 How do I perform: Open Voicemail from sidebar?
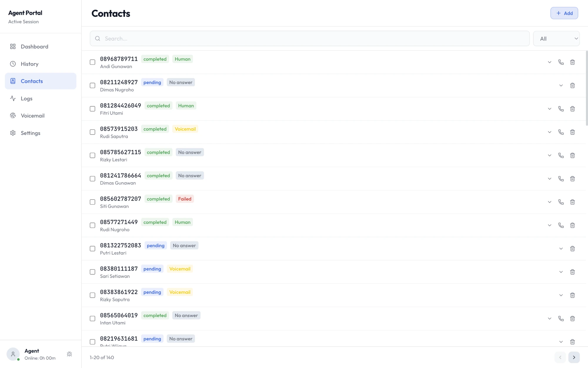pyautogui.click(x=41, y=116)
